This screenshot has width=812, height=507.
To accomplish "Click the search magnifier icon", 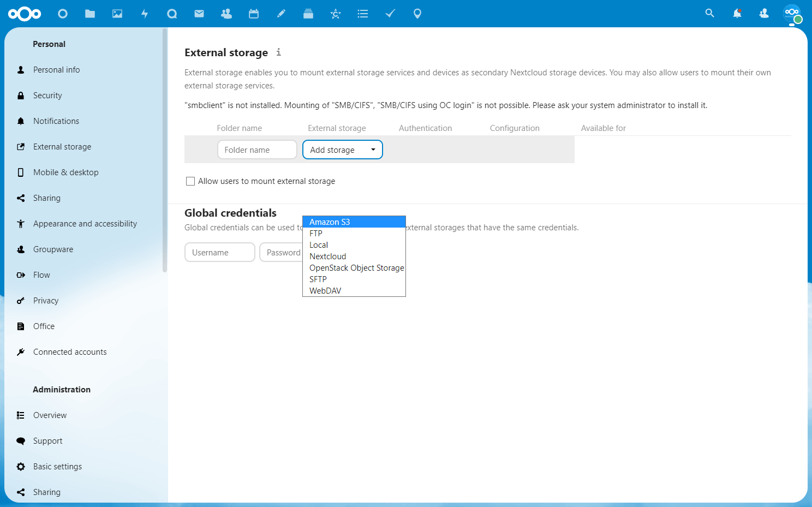I will [x=709, y=13].
